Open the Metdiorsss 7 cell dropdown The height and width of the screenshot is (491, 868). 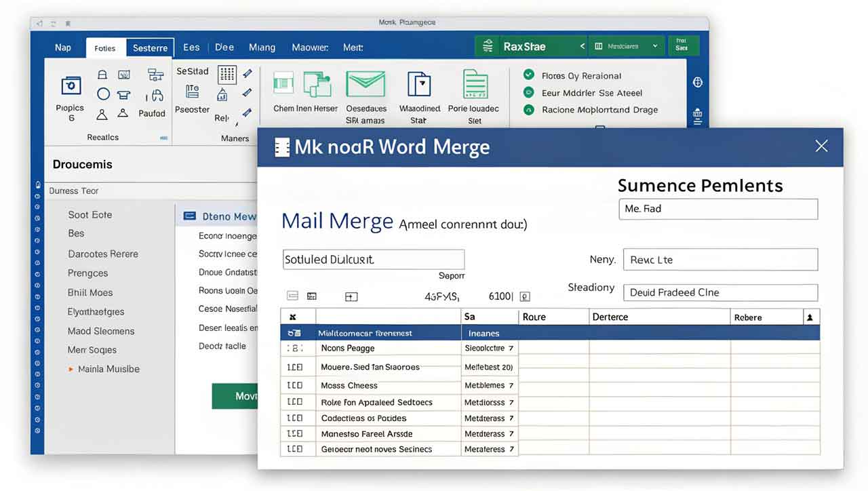click(x=511, y=402)
